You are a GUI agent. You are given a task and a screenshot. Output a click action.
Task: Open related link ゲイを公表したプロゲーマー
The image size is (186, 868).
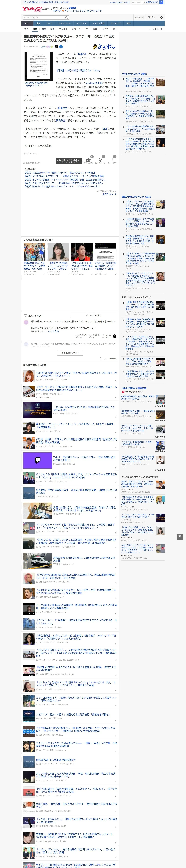[64, 176]
